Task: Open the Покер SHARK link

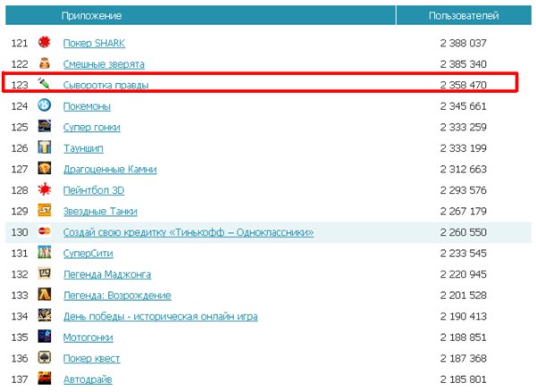Action: tap(94, 44)
